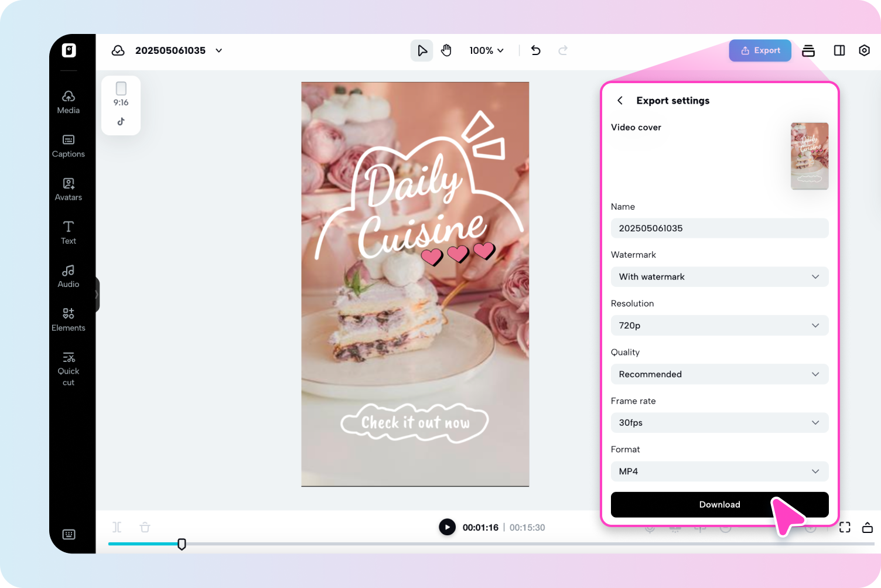Click the Video cover thumbnail
The width and height of the screenshot is (881, 588).
point(810,156)
